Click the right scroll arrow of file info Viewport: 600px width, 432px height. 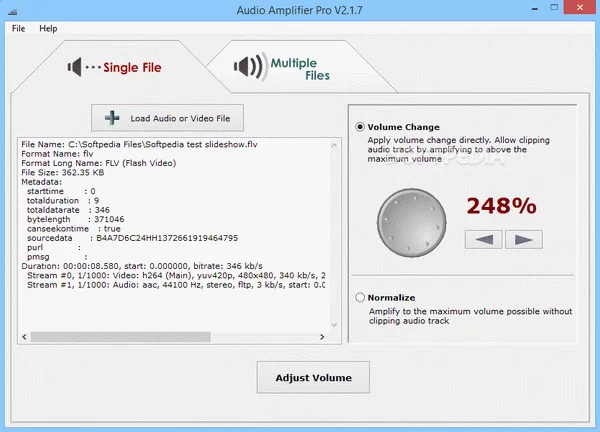[x=322, y=337]
